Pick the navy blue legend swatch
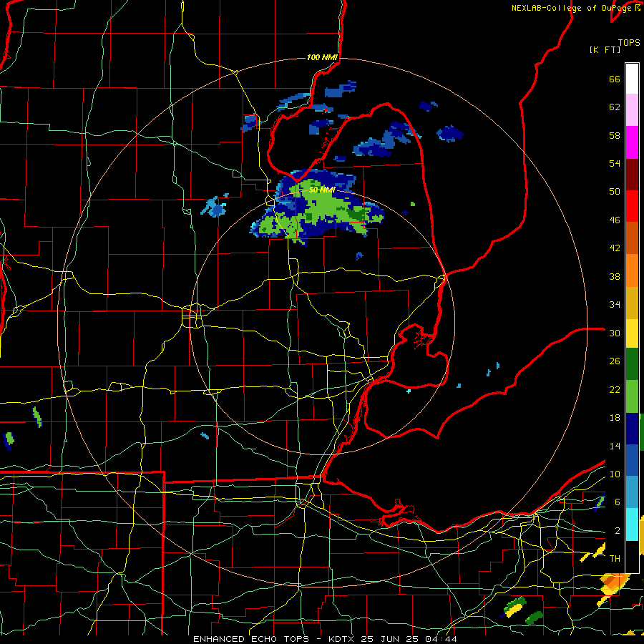Screen dimensions: 644x644 [x=632, y=429]
